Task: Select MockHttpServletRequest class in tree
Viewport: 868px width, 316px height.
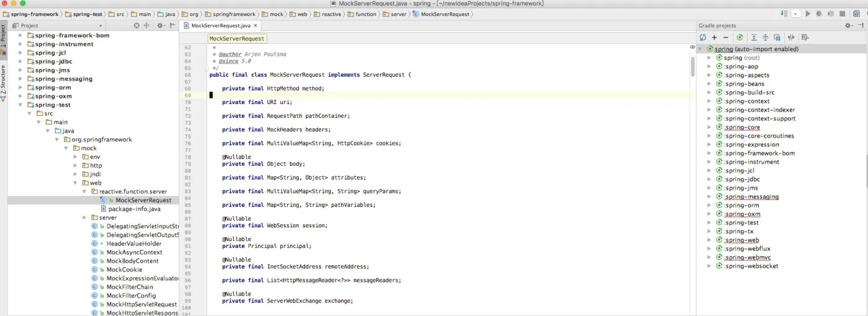Action: (x=141, y=304)
